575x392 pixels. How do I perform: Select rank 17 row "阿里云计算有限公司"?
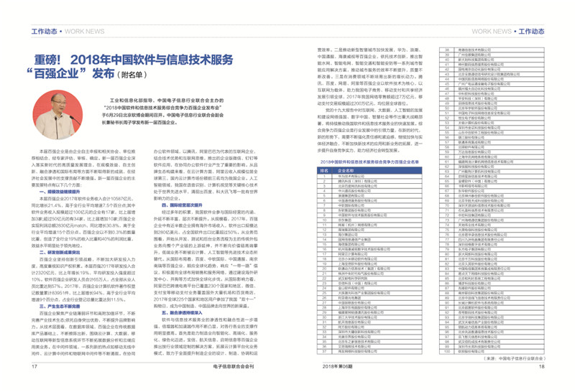click(x=369, y=254)
